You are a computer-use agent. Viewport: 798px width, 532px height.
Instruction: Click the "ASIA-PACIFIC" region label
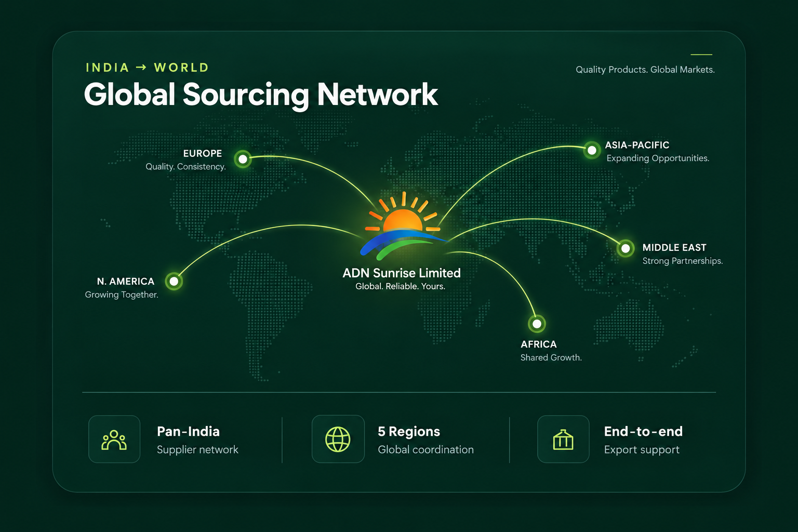[x=637, y=145]
